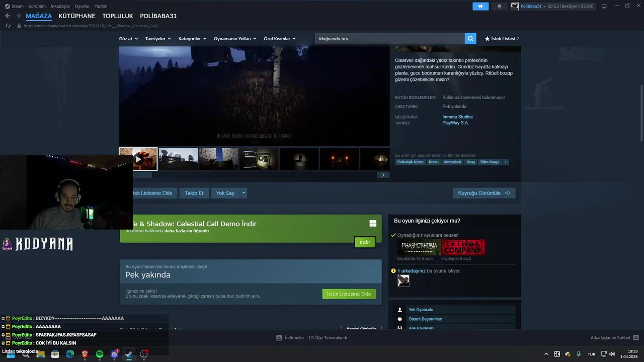Switch to the KÜTÜPHANE tab
This screenshot has height=362, width=644.
pos(77,16)
